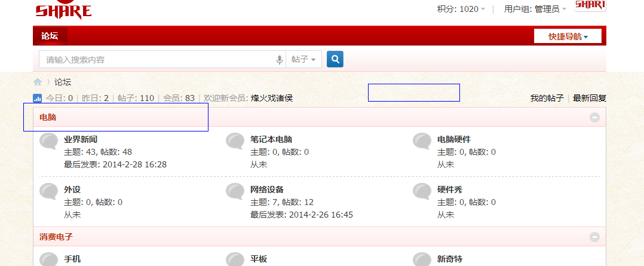
Task: Click 主题: 7, 帖数: 12 text
Action: (282, 202)
